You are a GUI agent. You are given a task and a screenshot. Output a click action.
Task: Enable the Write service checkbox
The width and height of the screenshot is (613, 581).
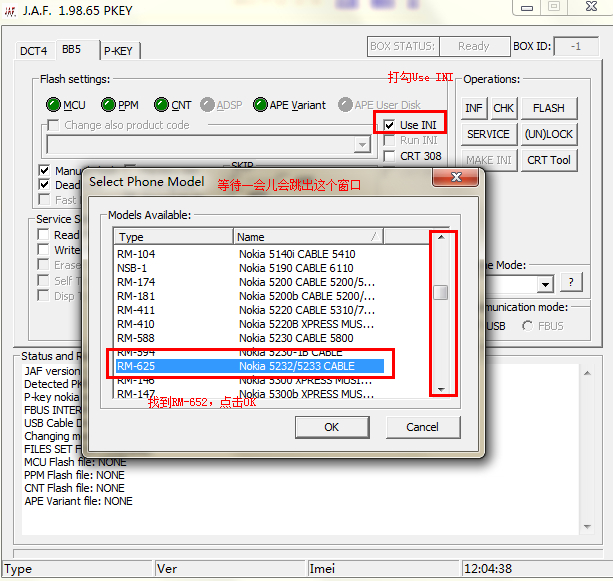tap(43, 249)
